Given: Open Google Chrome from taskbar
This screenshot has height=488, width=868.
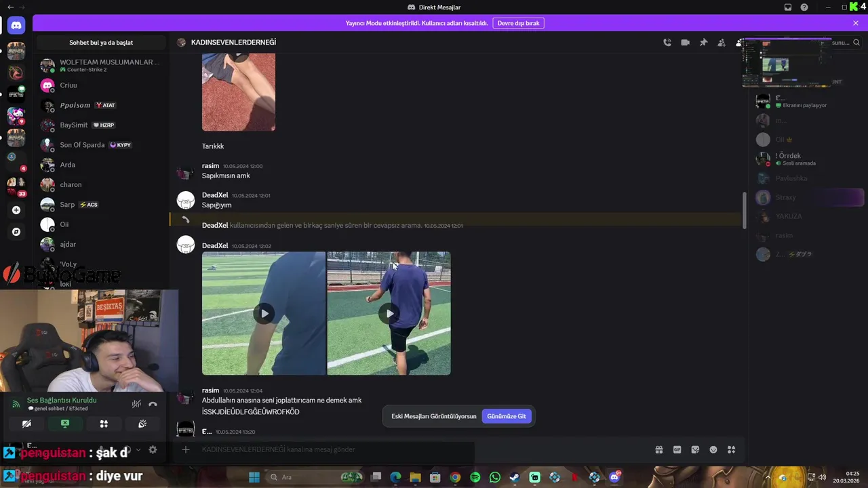Looking at the screenshot, I should pos(455,477).
